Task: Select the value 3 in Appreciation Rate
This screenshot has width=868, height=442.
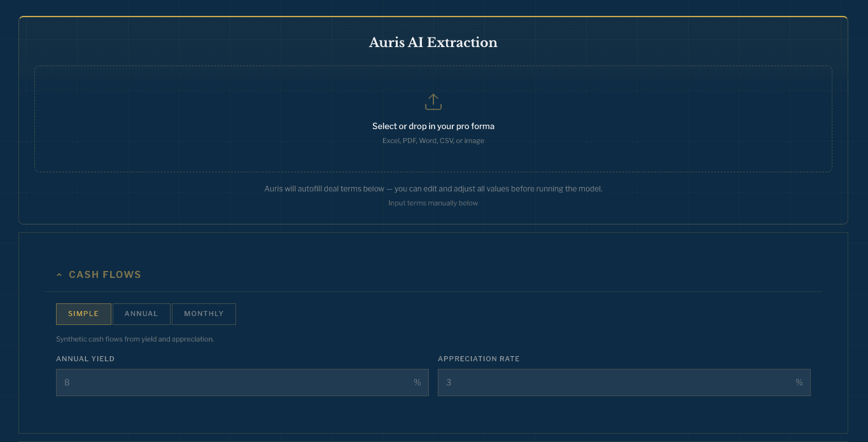Action: coord(449,382)
